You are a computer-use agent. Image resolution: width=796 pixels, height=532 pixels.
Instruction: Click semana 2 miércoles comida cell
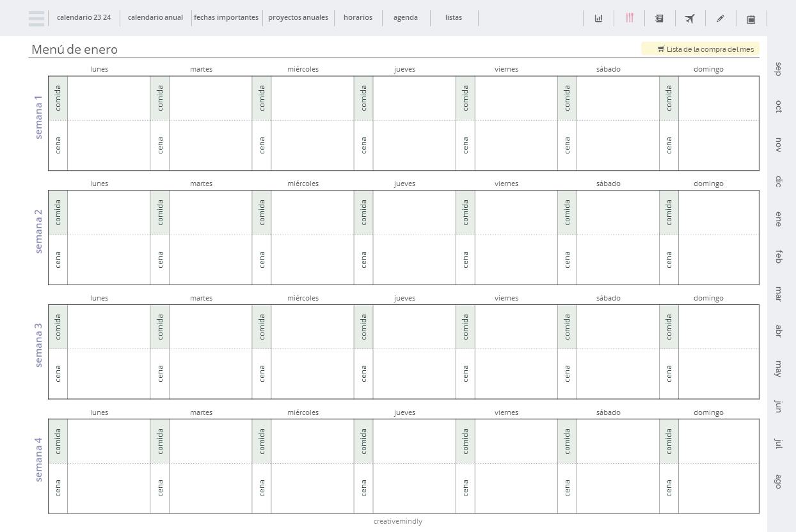[312, 212]
